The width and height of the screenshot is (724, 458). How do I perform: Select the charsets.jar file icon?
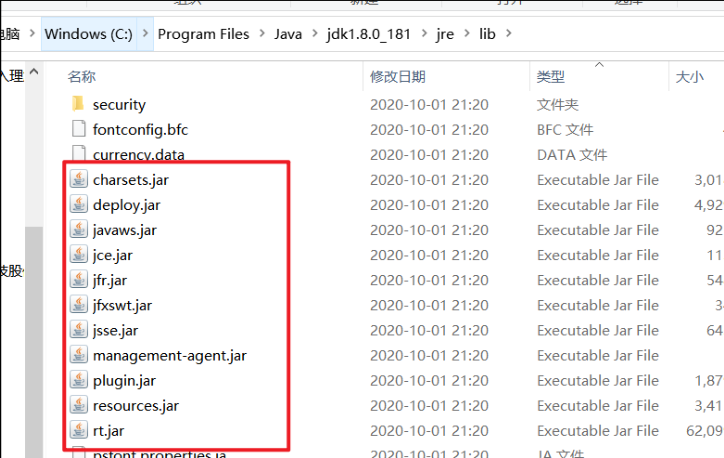[79, 180]
